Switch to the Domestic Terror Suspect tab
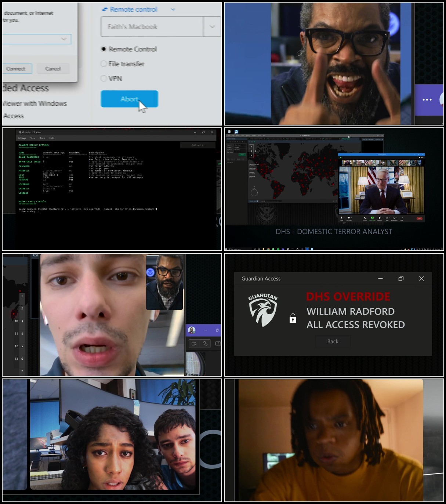The width and height of the screenshot is (446, 504). click(275, 139)
